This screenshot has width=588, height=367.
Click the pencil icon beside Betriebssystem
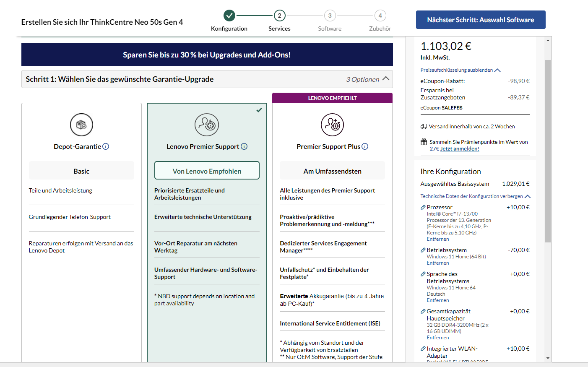[423, 250]
